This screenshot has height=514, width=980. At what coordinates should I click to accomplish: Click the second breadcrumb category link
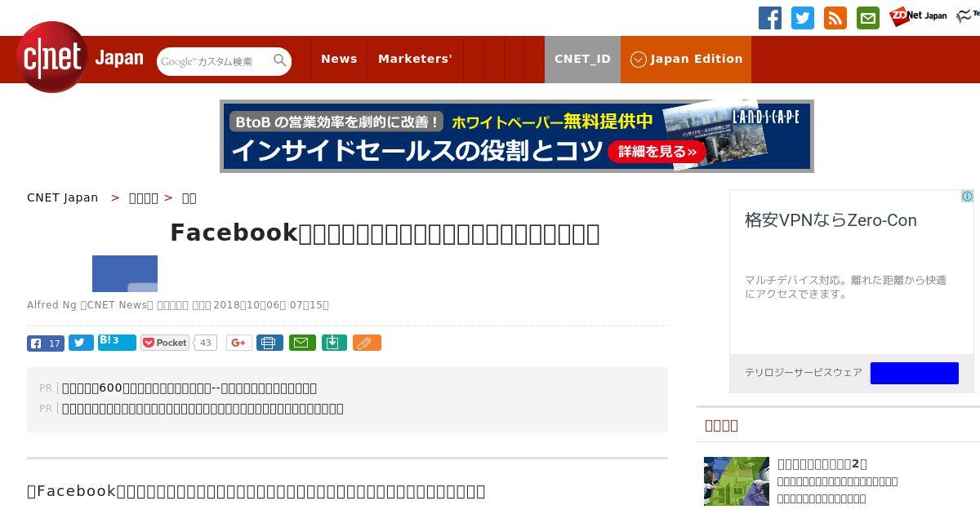coord(144,197)
